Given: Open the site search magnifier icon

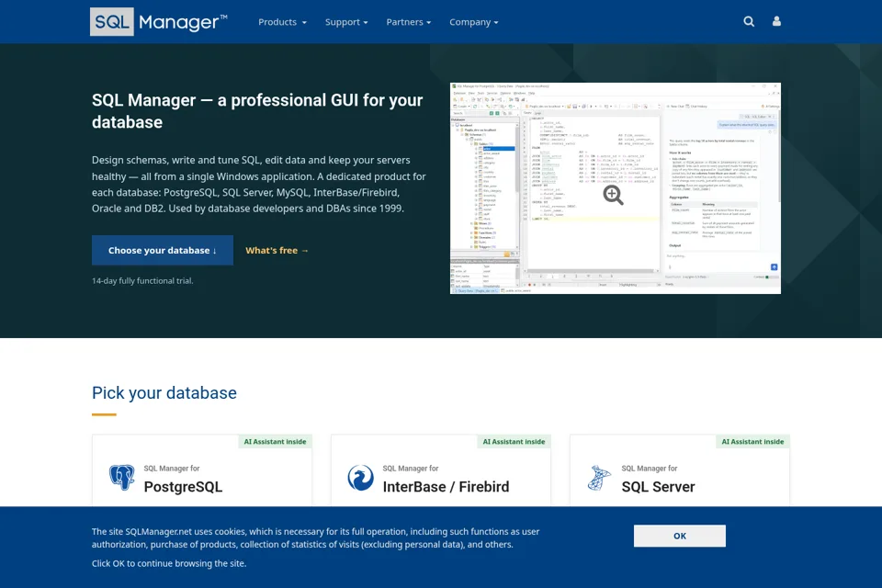Looking at the screenshot, I should click(749, 21).
